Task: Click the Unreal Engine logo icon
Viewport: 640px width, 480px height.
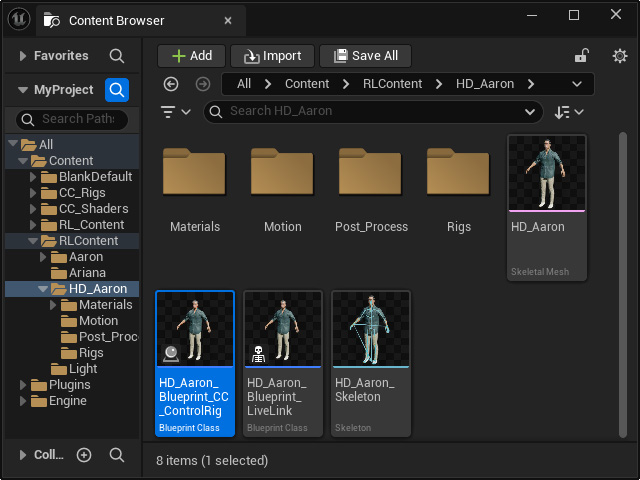Action: (x=19, y=19)
